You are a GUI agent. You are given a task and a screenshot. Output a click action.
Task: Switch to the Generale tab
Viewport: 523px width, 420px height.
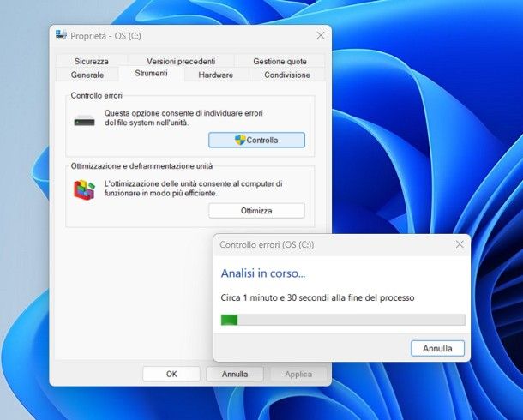pos(87,75)
